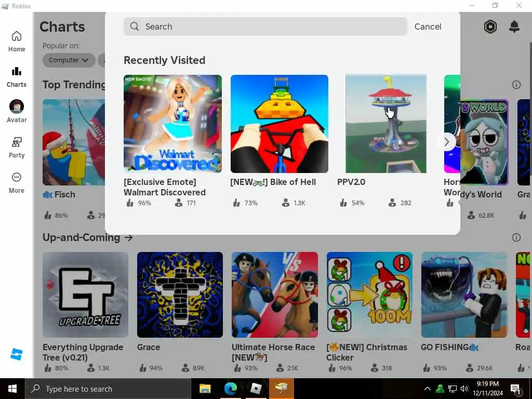Open Ultimate Horse Race game thumbnail

(x=275, y=295)
